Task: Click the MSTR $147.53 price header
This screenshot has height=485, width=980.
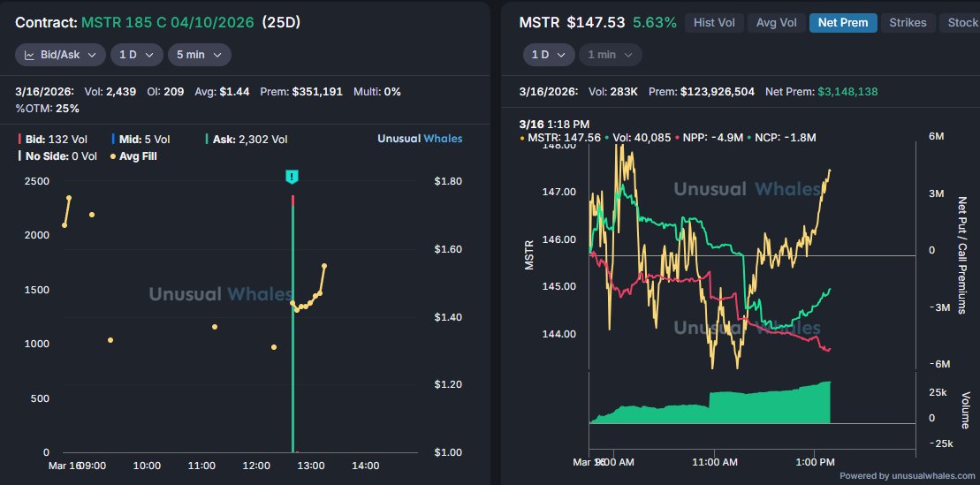Action: click(x=572, y=22)
